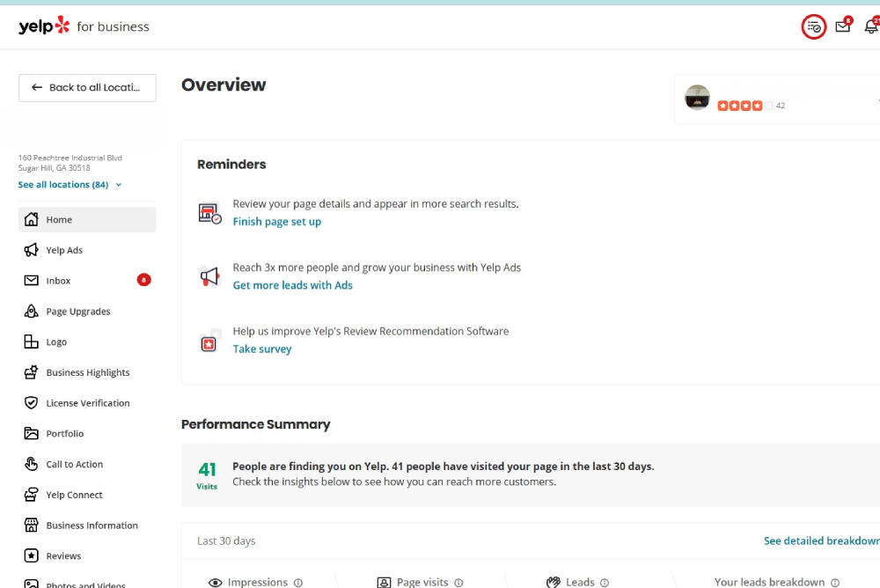Open the Logo menu label
This screenshot has width=880, height=588.
point(56,342)
